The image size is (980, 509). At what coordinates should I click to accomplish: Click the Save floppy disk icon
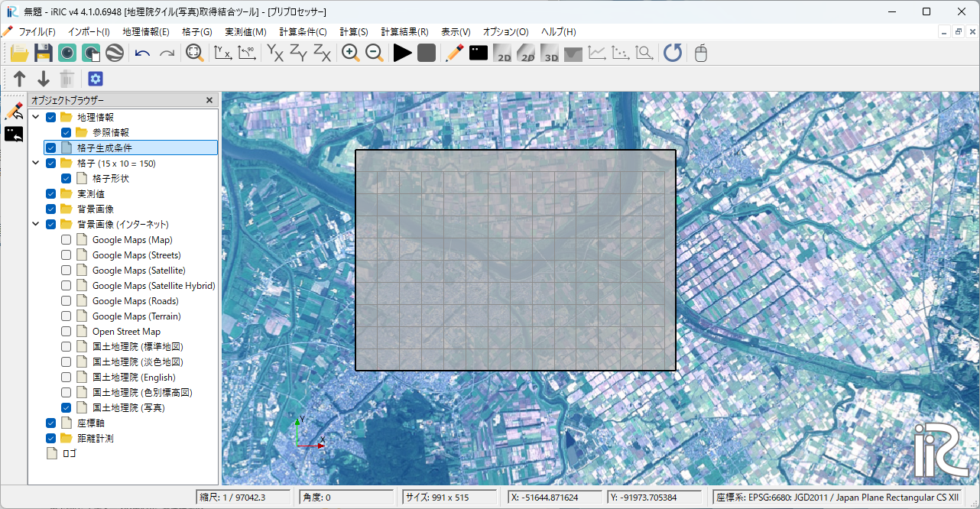[x=44, y=53]
